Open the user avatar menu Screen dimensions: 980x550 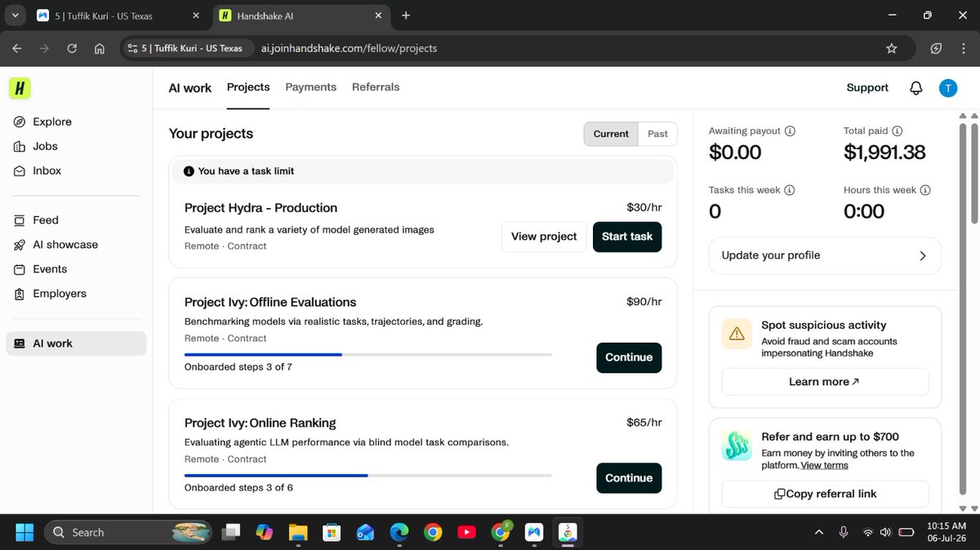(x=947, y=88)
